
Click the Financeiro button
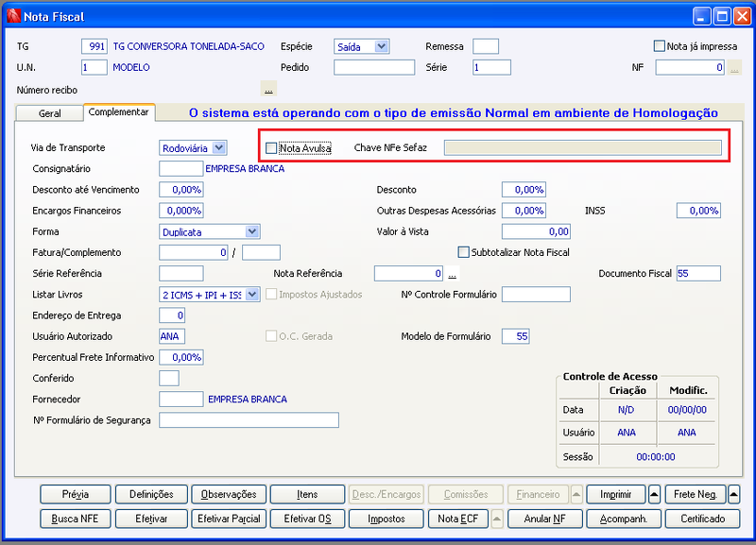pyautogui.click(x=538, y=494)
